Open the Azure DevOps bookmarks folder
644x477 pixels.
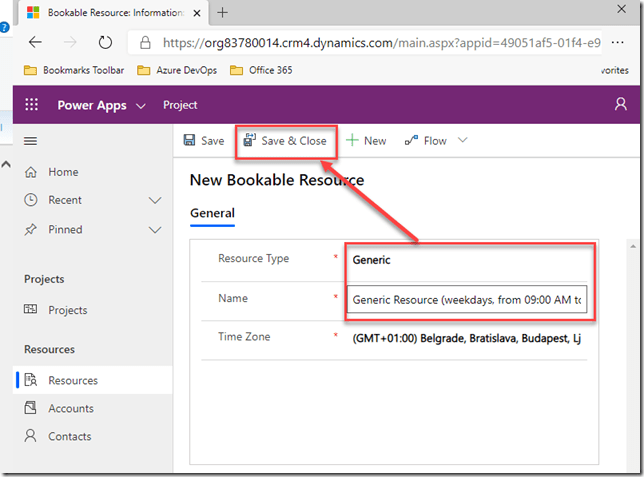178,70
